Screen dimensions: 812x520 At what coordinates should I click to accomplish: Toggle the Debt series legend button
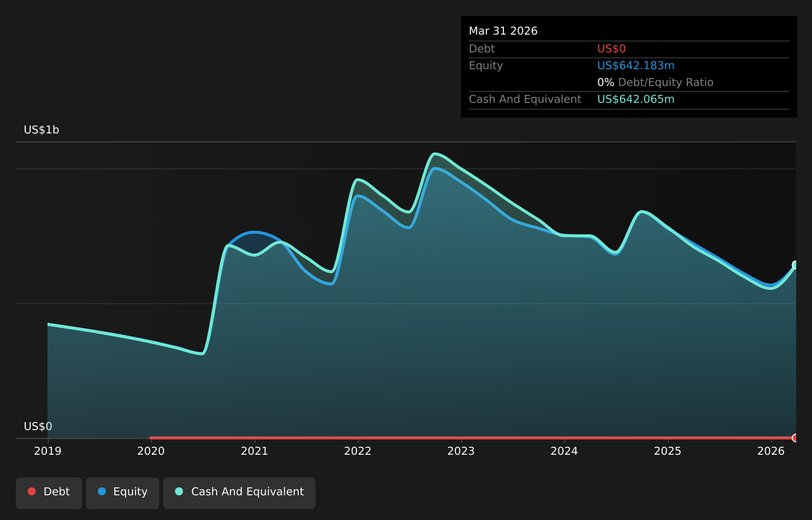49,493
